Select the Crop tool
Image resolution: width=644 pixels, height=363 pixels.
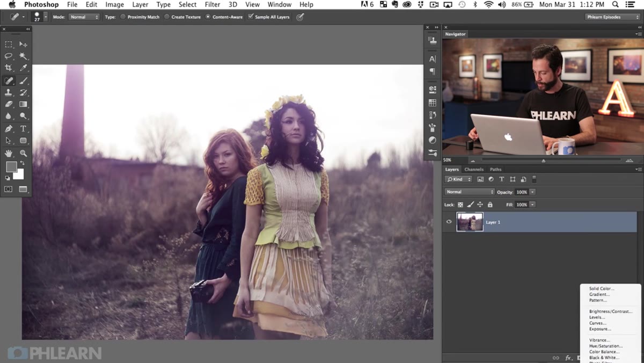tap(9, 68)
